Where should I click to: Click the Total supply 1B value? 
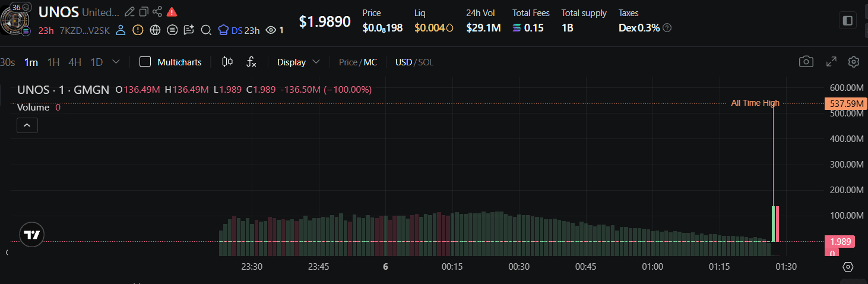568,28
